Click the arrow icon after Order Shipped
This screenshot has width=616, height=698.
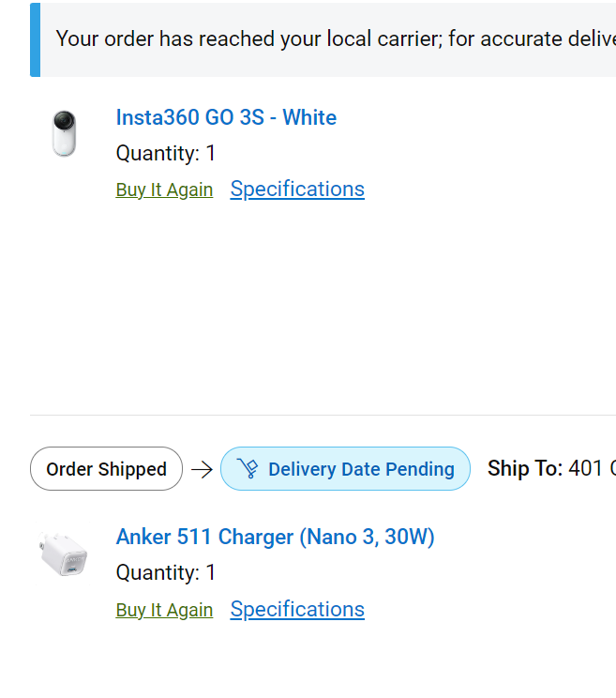(x=202, y=469)
